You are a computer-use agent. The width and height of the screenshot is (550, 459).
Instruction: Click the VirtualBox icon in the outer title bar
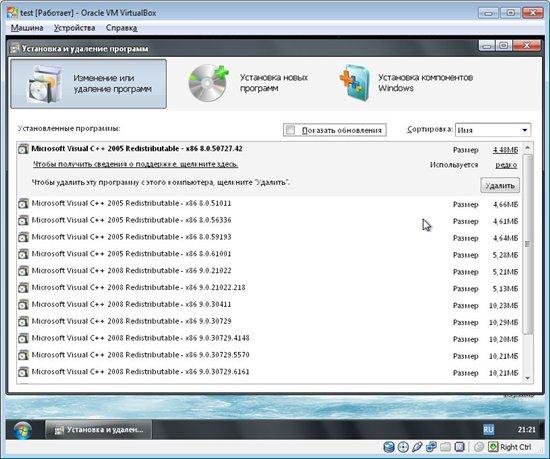click(x=13, y=13)
